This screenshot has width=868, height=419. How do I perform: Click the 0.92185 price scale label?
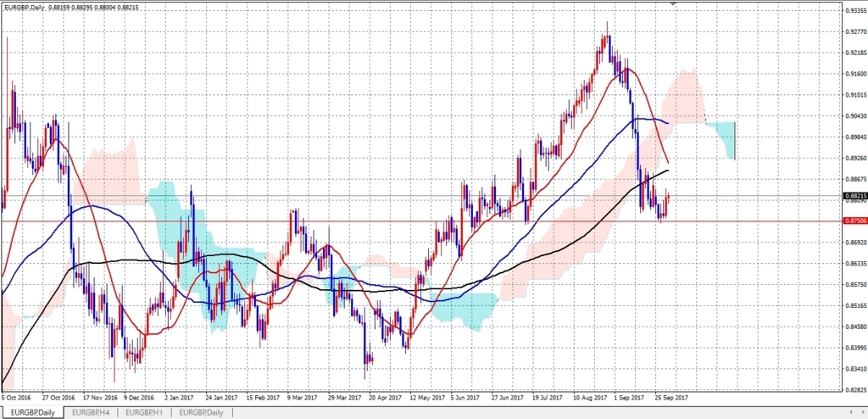(x=855, y=53)
